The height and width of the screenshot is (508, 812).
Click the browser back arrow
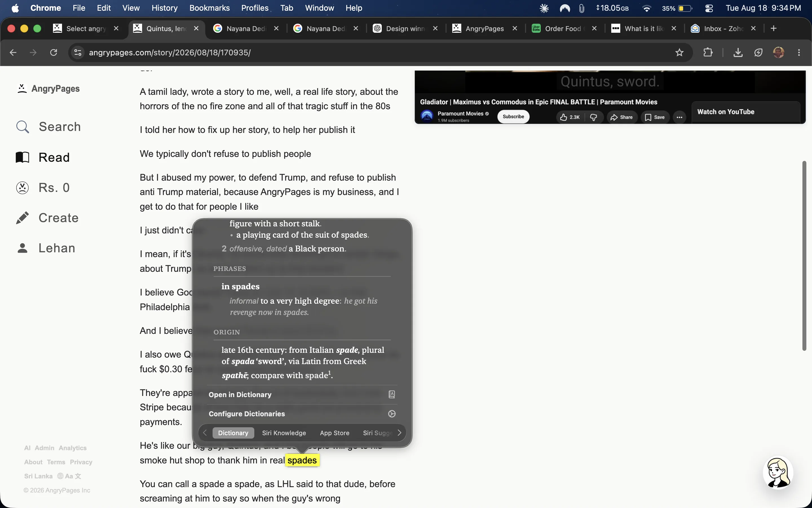click(x=13, y=52)
